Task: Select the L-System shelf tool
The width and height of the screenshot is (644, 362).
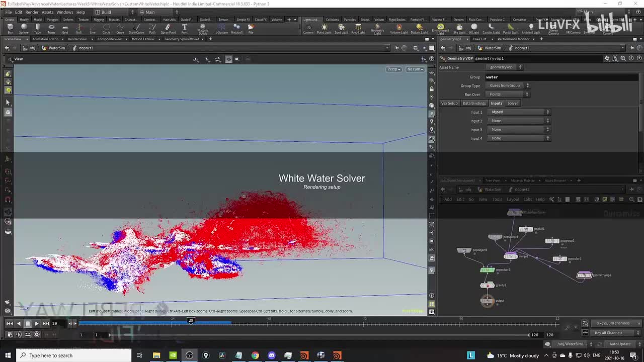Action: [x=221, y=28]
